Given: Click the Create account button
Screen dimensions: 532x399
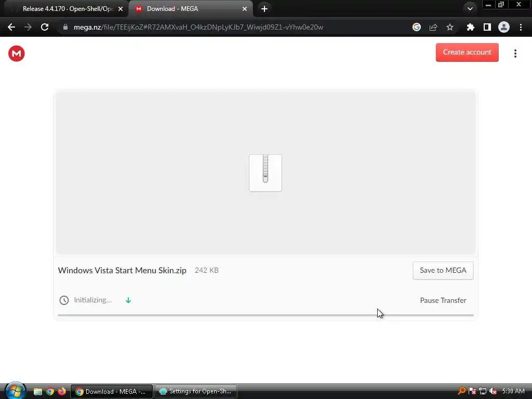Looking at the screenshot, I should tap(467, 52).
